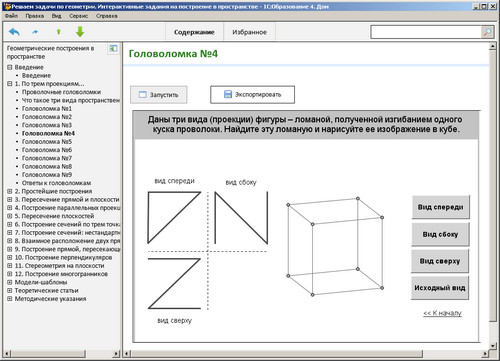
Task: Click the top view Z-shaped projection
Action: click(x=174, y=283)
